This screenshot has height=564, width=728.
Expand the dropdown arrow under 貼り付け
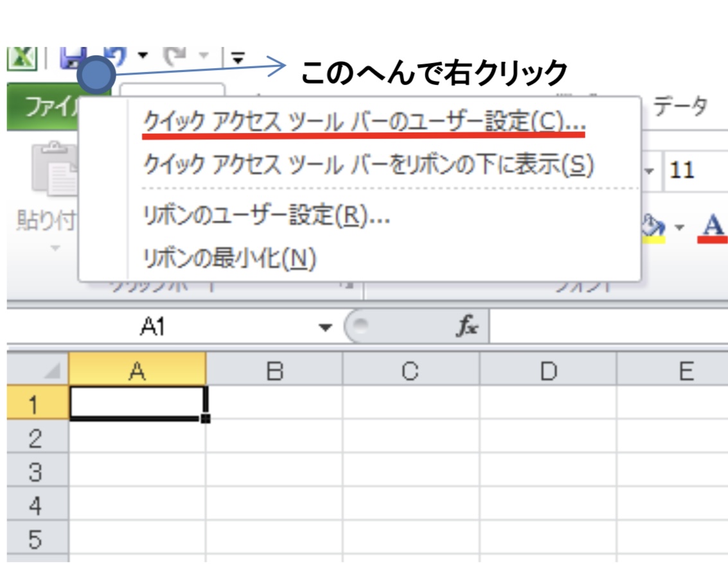[x=54, y=248]
